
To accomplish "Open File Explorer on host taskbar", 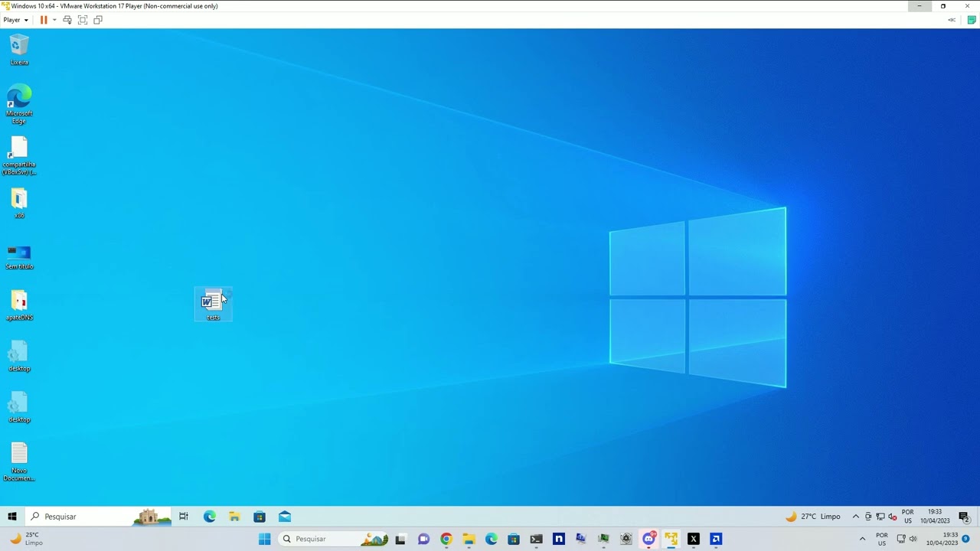I will pyautogui.click(x=469, y=539).
